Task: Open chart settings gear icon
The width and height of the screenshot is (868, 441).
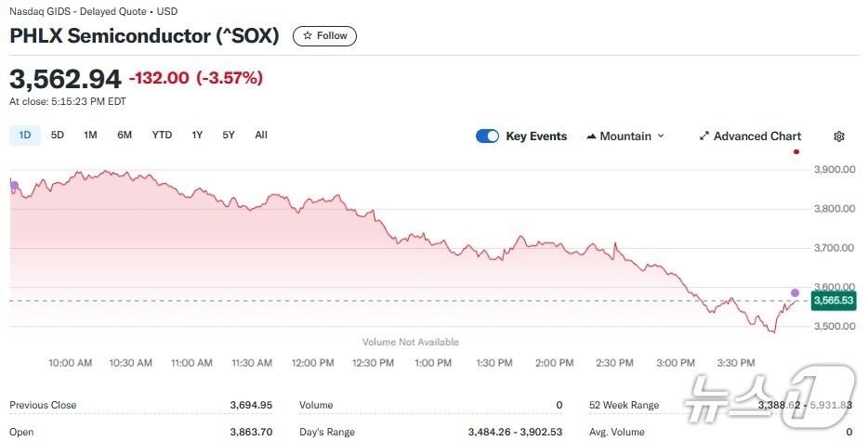Action: click(x=839, y=136)
